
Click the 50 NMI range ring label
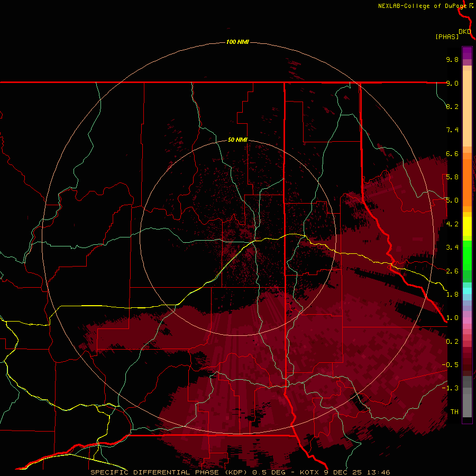pyautogui.click(x=237, y=140)
